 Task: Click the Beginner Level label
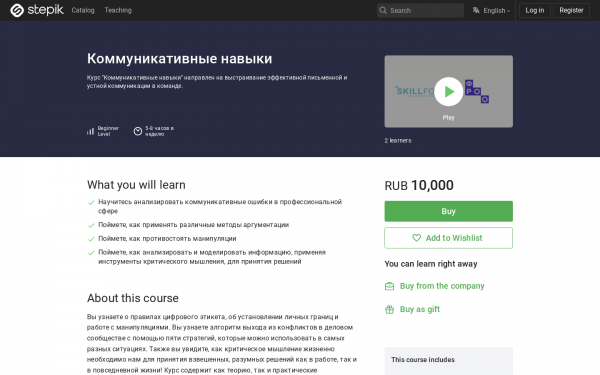[108, 131]
